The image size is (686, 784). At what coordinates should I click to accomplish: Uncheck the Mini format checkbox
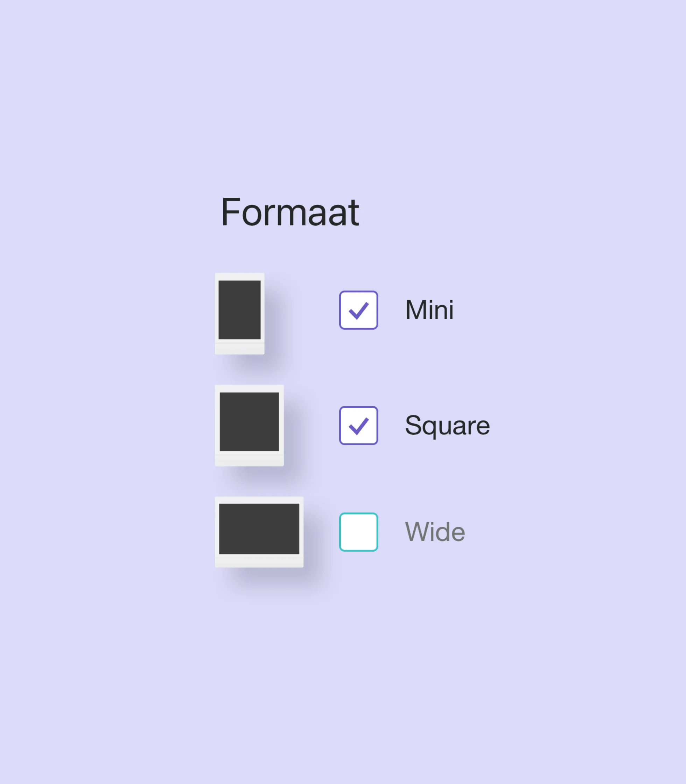pos(358,310)
